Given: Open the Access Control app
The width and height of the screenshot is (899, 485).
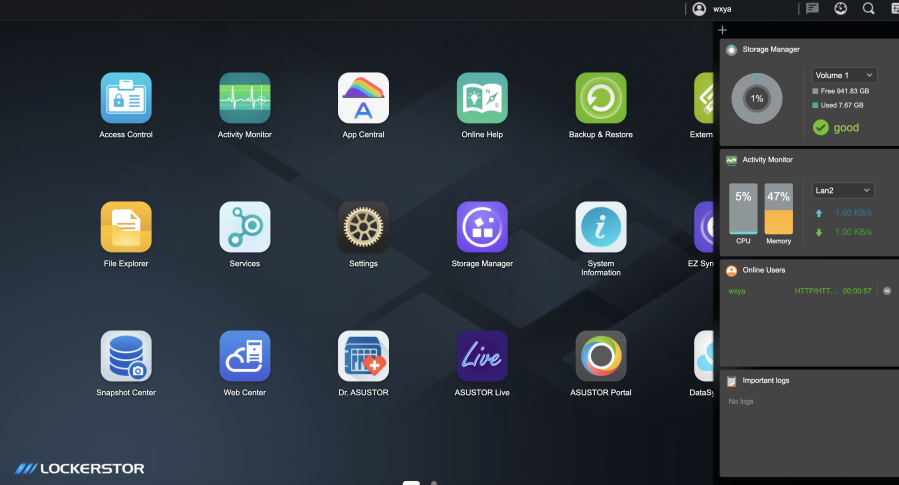Looking at the screenshot, I should coord(126,98).
